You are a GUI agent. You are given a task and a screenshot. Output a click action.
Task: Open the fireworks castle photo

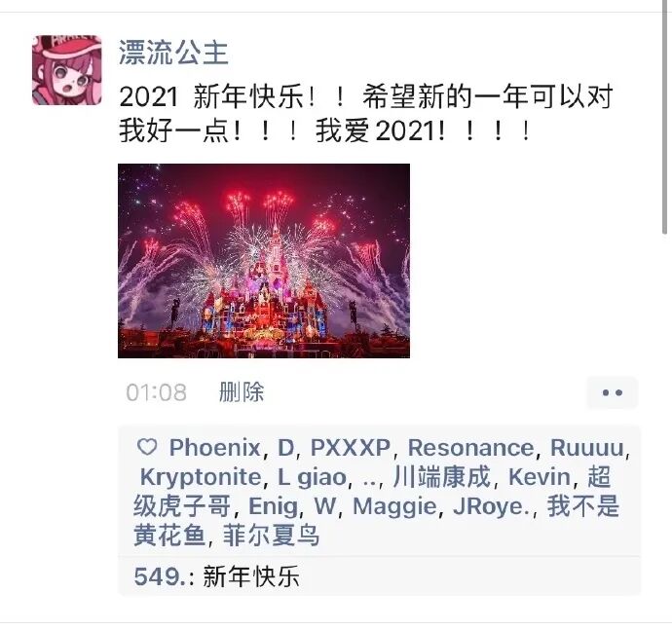click(264, 261)
